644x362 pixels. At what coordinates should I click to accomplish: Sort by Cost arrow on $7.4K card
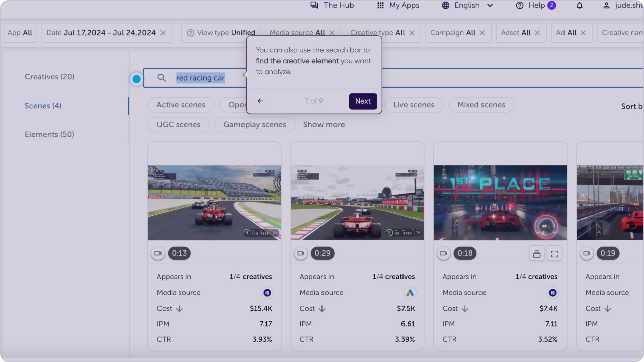[465, 309]
